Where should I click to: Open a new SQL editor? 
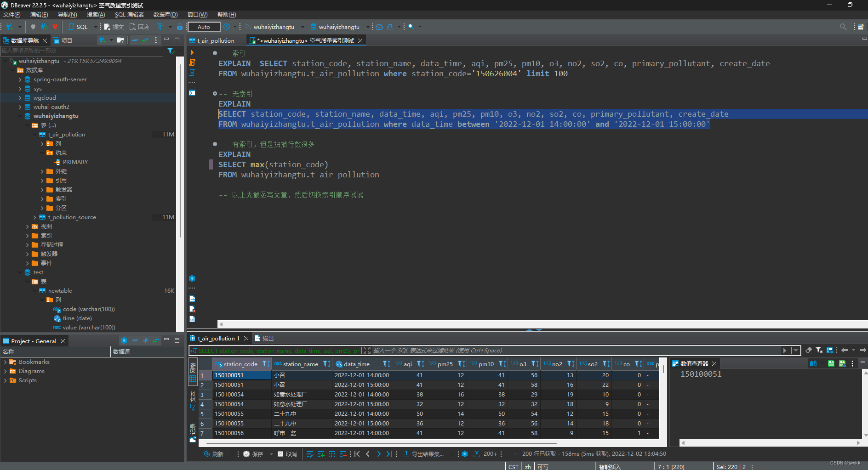click(x=78, y=27)
